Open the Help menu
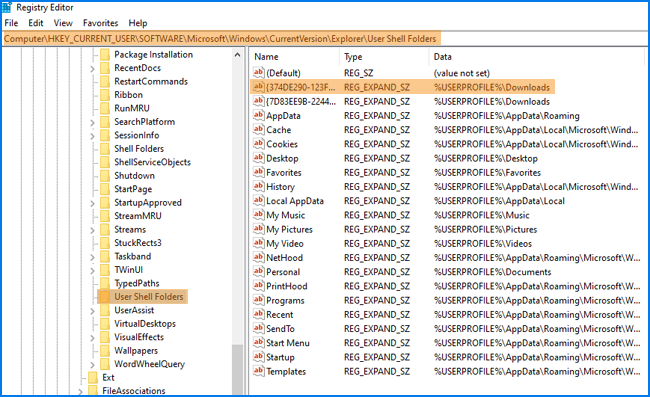The height and width of the screenshot is (397, 650). click(x=138, y=23)
